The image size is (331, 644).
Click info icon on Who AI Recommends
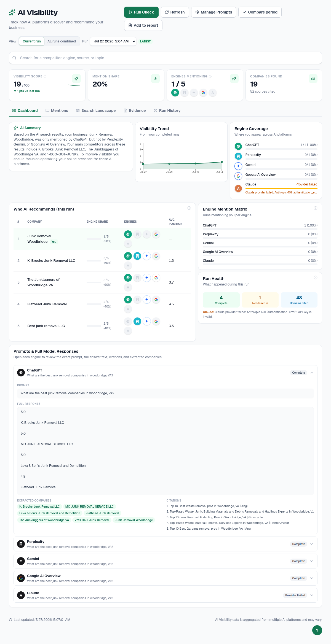click(x=189, y=208)
